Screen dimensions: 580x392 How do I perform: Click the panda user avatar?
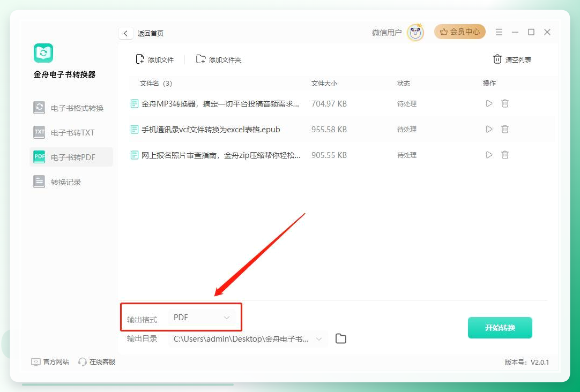[x=415, y=33]
